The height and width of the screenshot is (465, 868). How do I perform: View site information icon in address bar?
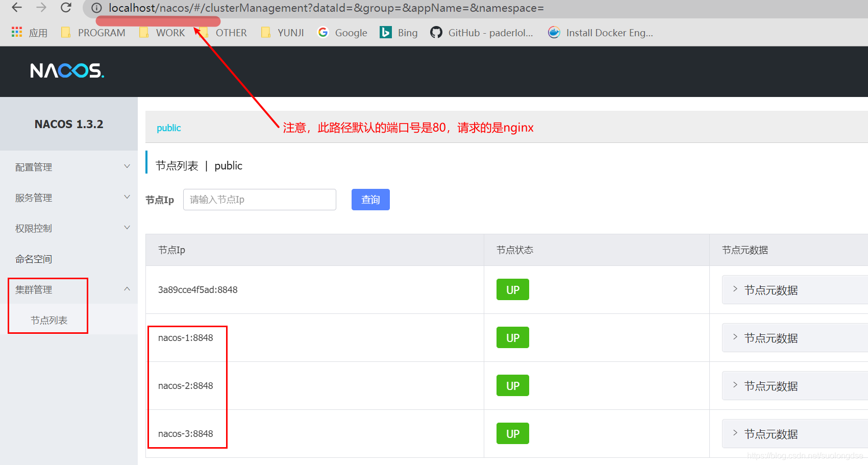point(96,8)
